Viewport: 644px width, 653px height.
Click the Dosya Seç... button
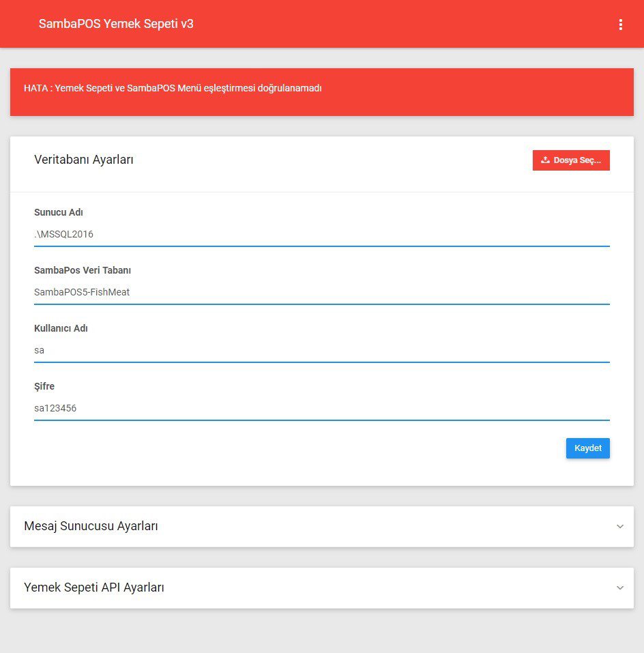[571, 160]
